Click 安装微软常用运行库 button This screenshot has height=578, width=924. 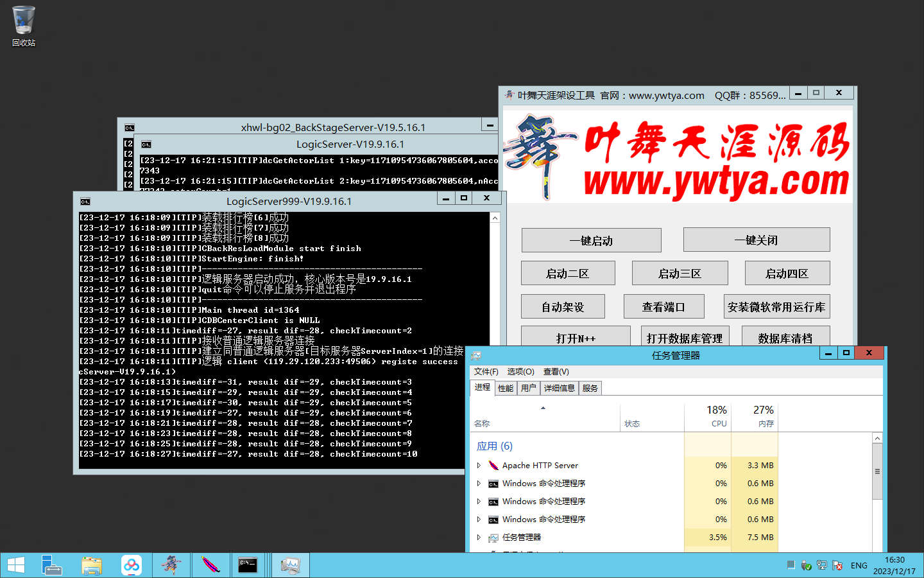click(x=776, y=306)
